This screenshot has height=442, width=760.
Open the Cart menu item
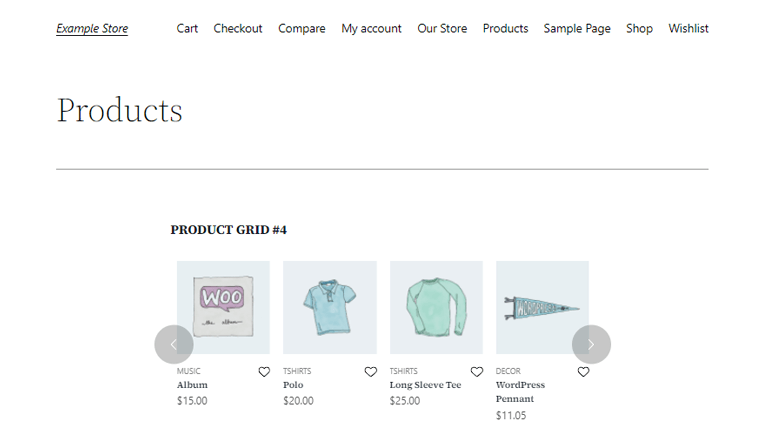pyautogui.click(x=187, y=29)
